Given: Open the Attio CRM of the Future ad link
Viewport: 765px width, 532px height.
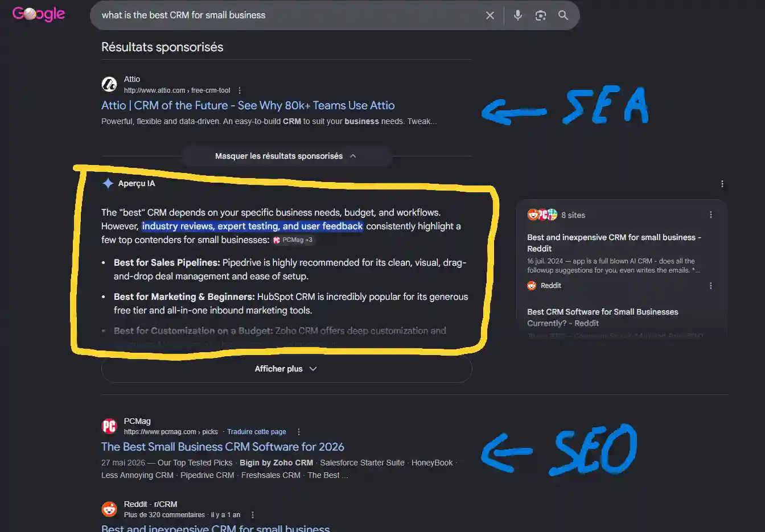Looking at the screenshot, I should pyautogui.click(x=248, y=105).
